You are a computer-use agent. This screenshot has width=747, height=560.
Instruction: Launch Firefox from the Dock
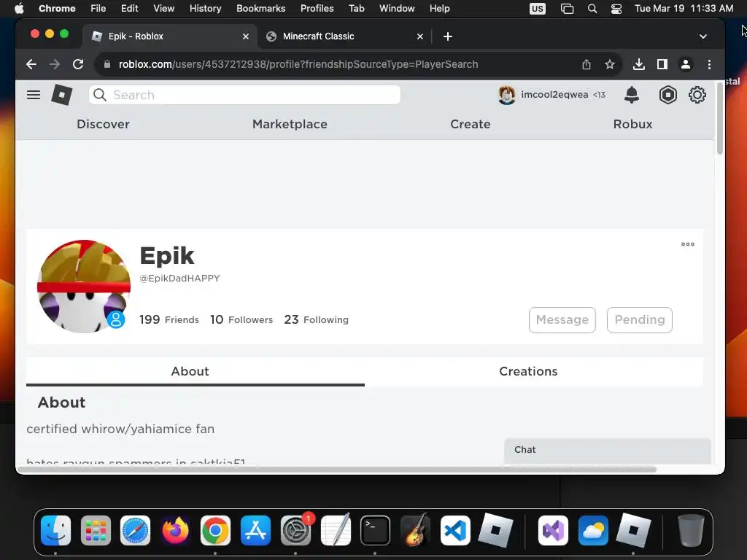175,530
